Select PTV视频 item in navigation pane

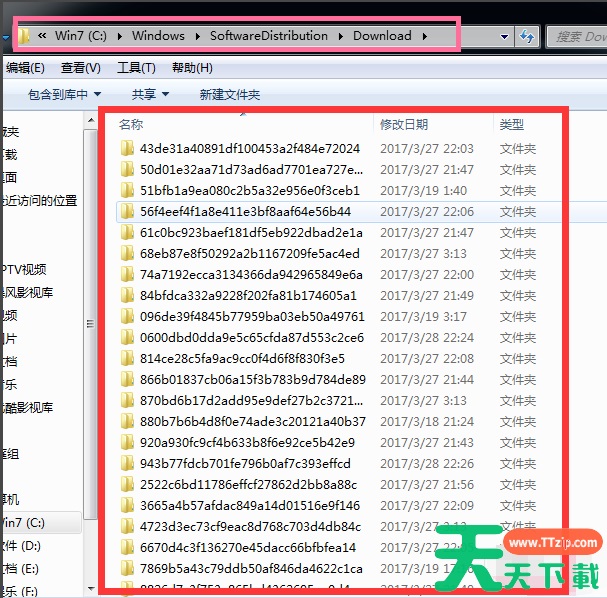coord(25,269)
